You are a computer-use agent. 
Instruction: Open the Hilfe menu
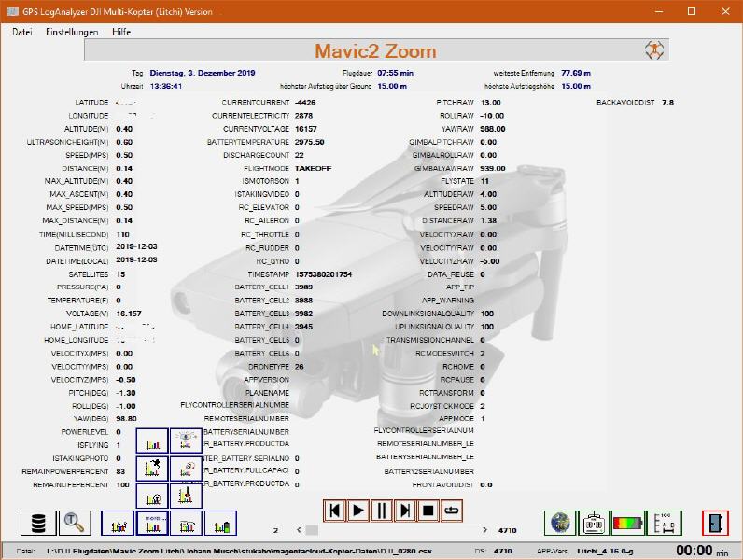click(x=121, y=32)
